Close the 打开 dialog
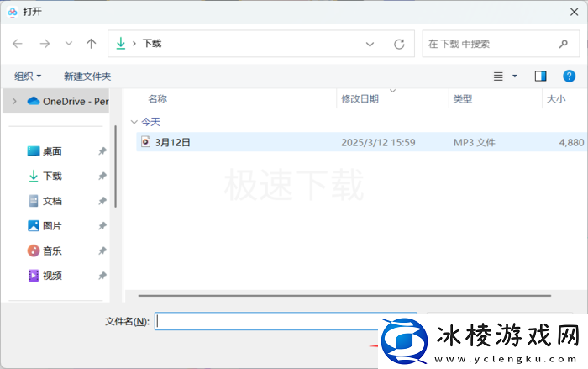Image resolution: width=588 pixels, height=369 pixels. tap(574, 12)
